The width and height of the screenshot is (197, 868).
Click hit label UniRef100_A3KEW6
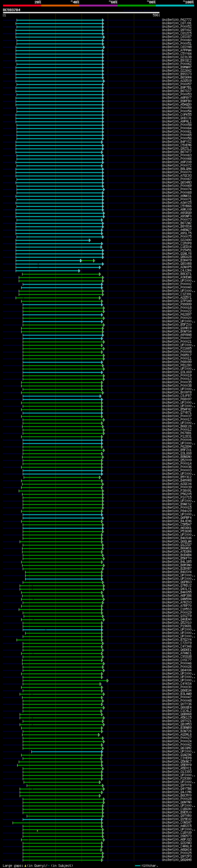[x=177, y=277]
